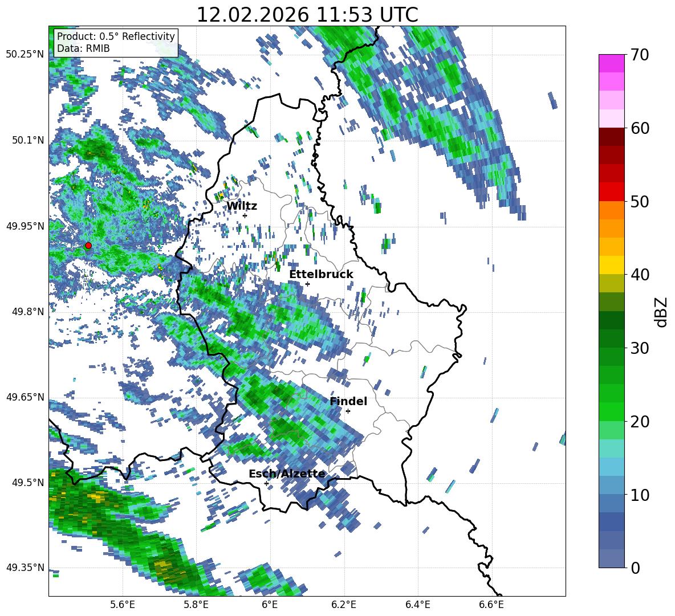Click the title '12.02.2026 11:53 UTC'
Screen dimensions: 675x616
(307, 15)
